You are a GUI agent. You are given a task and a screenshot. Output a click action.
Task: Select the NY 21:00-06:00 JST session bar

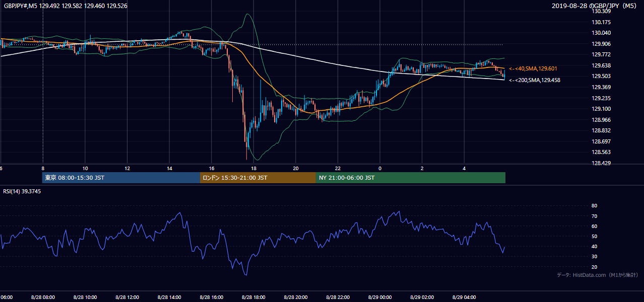tap(411, 178)
